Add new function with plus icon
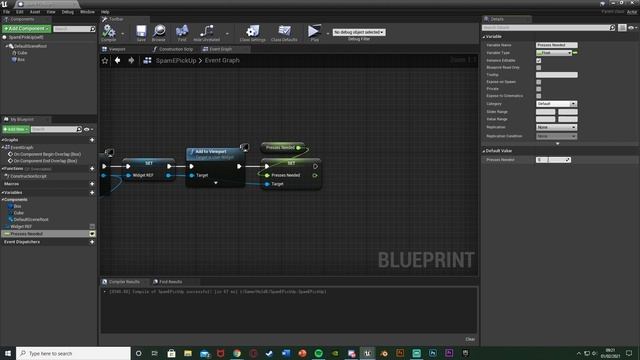 pyautogui.click(x=92, y=169)
